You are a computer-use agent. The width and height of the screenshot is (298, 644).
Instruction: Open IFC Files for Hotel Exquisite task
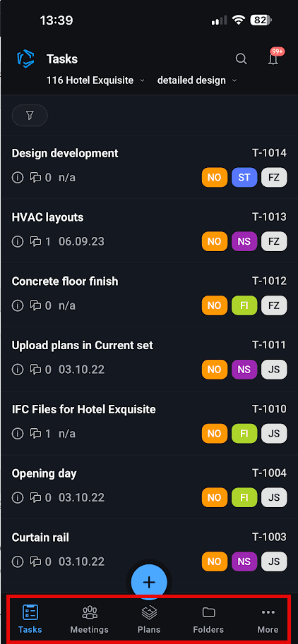point(149,423)
